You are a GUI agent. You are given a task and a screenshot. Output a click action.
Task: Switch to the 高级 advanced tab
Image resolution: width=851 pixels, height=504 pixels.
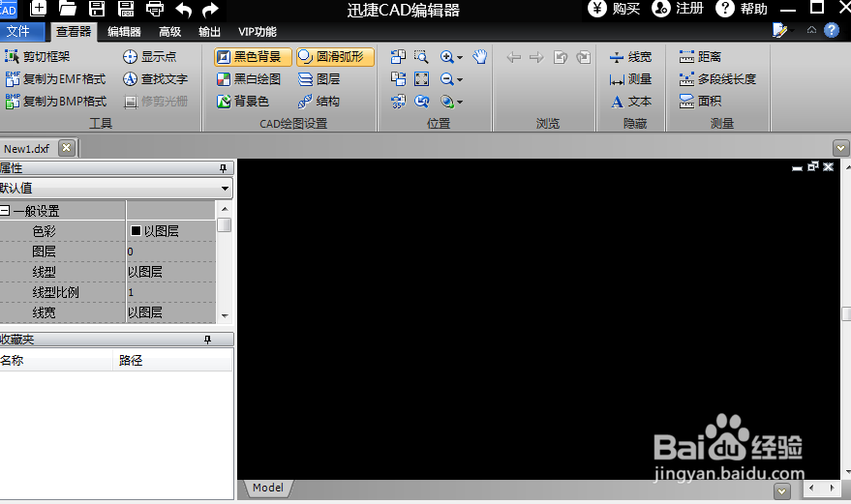point(169,32)
